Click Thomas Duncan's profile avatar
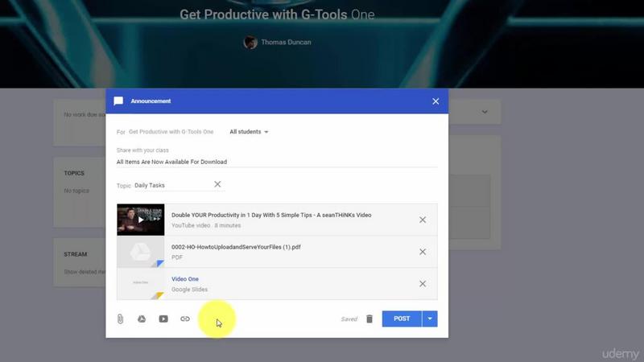The image size is (644, 362). [250, 42]
